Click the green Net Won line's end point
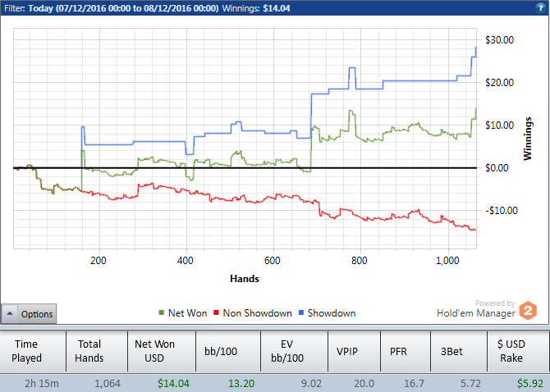The height and width of the screenshot is (392, 550). tap(475, 109)
